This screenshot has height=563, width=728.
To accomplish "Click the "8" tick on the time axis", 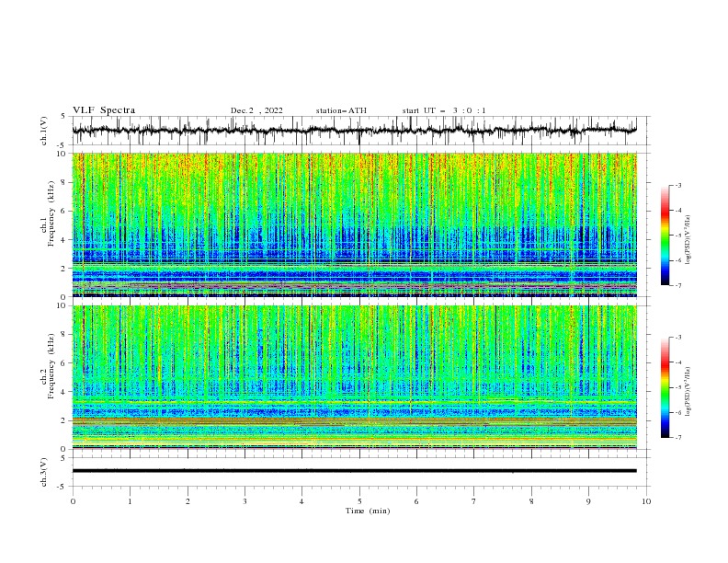I will point(531,501).
